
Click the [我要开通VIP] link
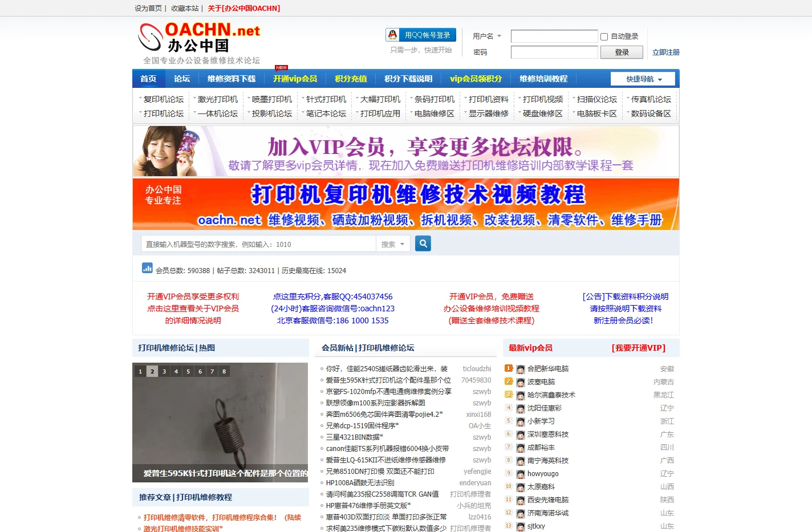(638, 348)
